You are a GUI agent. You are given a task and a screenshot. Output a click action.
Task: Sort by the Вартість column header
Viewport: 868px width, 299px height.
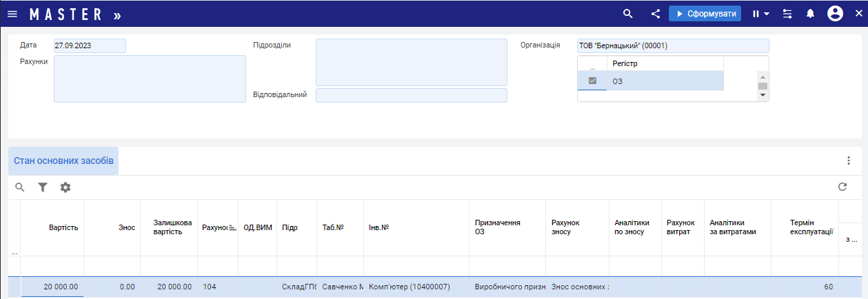click(63, 227)
